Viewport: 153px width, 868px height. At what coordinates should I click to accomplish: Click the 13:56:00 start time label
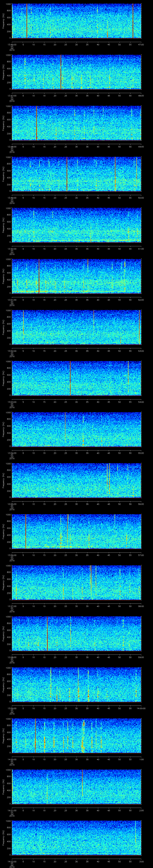(x=12, y=555)
